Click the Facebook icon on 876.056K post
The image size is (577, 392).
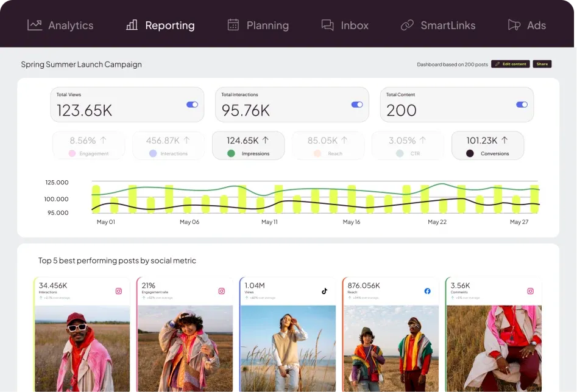pyautogui.click(x=427, y=291)
